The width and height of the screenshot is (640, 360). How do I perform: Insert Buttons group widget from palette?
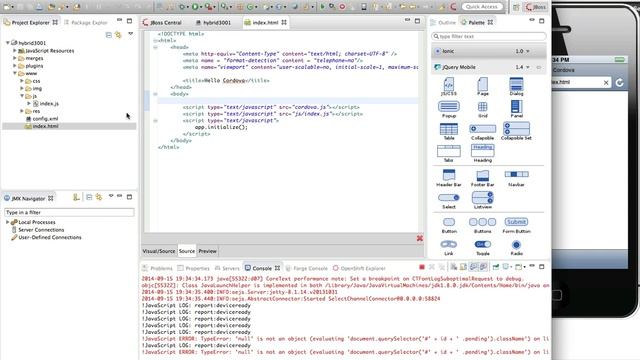click(x=482, y=225)
